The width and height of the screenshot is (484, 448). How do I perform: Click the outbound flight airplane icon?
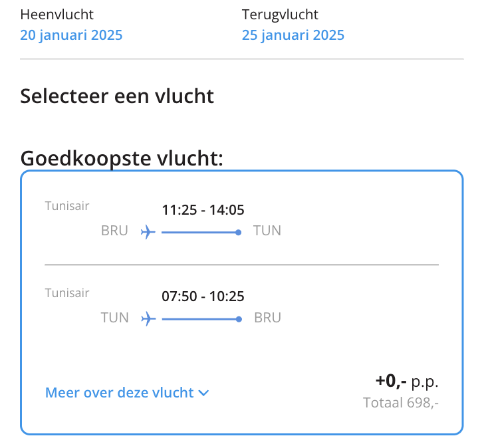[148, 232]
